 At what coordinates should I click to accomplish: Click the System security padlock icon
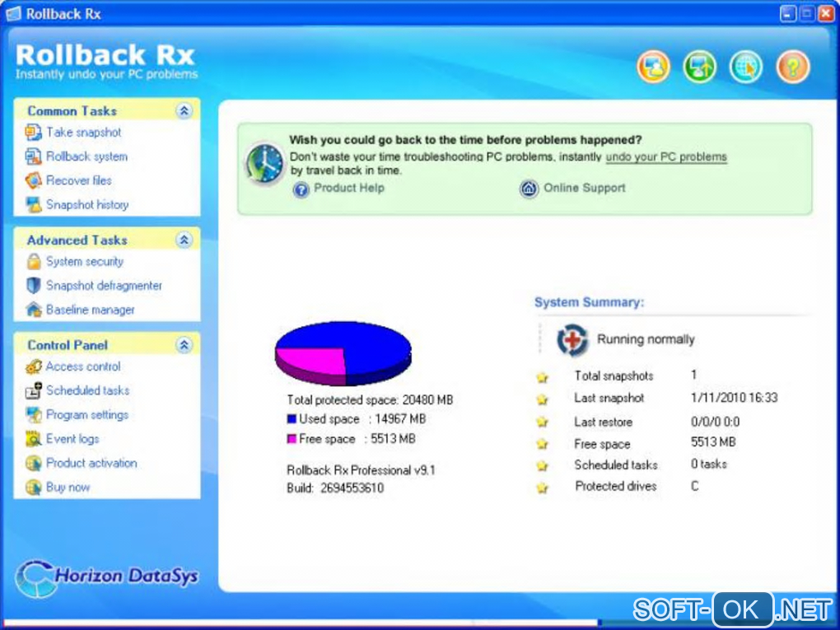[x=33, y=261]
